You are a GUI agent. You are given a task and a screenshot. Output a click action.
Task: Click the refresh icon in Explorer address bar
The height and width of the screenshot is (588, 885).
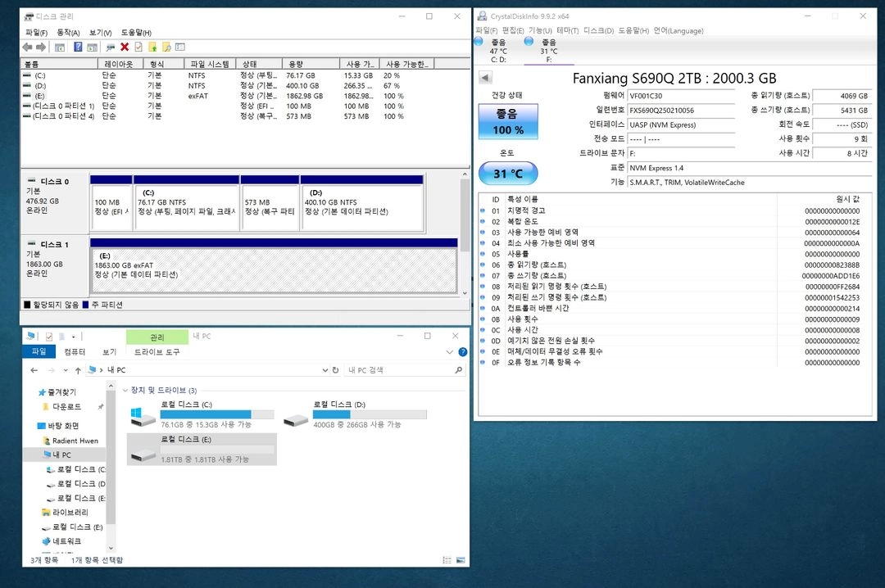click(x=335, y=370)
